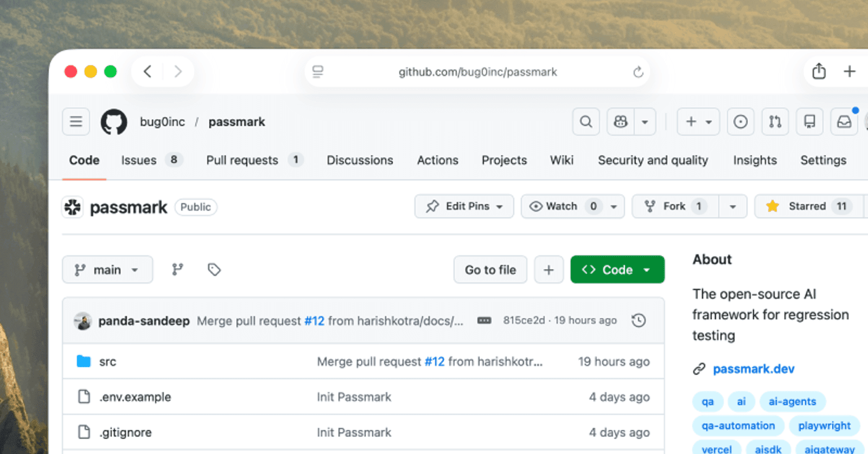The width and height of the screenshot is (868, 454).
Task: Go back in browser history
Action: pyautogui.click(x=148, y=72)
